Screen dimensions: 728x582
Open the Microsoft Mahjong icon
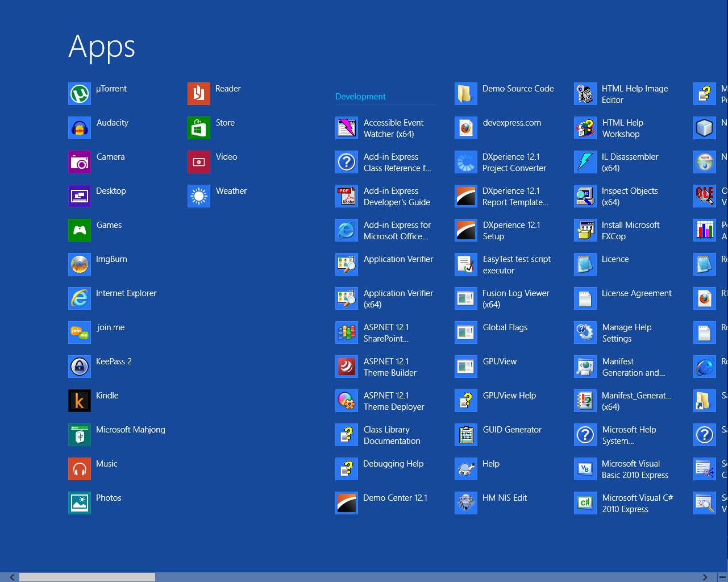[x=80, y=435]
